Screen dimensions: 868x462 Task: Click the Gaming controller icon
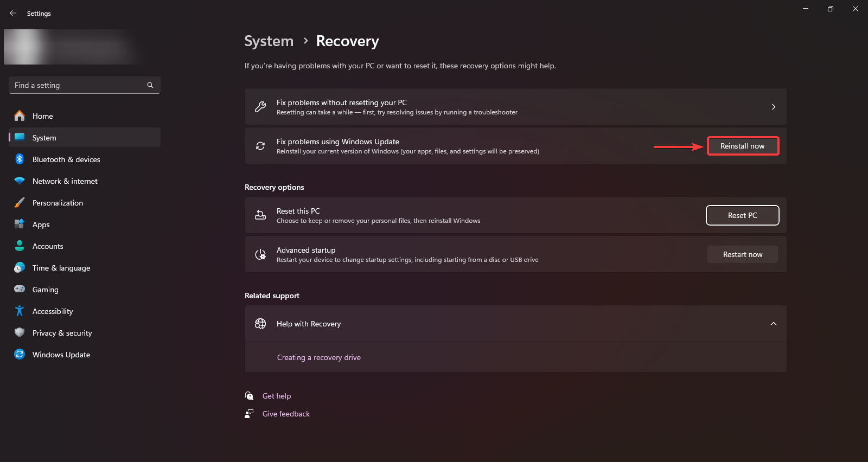coord(20,289)
